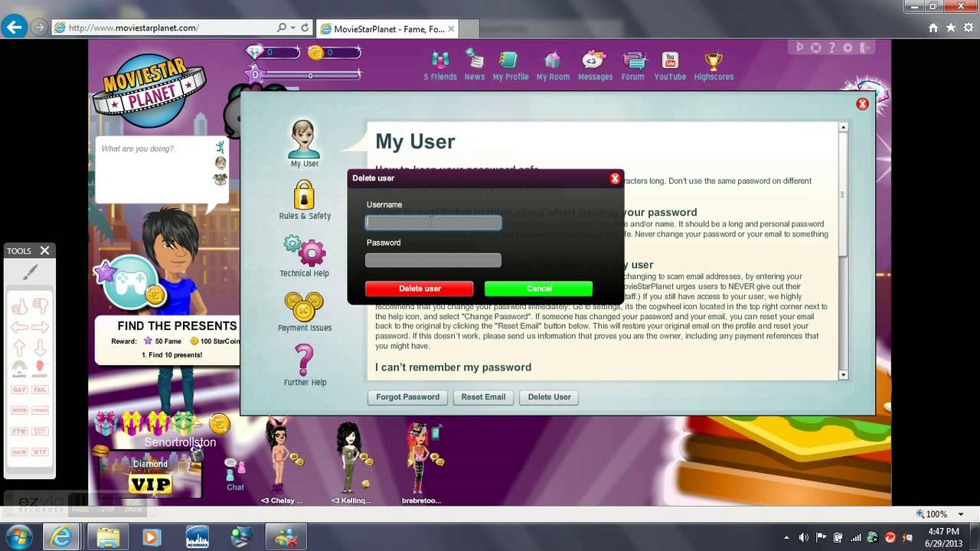Viewport: 980px width, 551px height.
Task: Select Rules & Safety section
Action: point(305,201)
